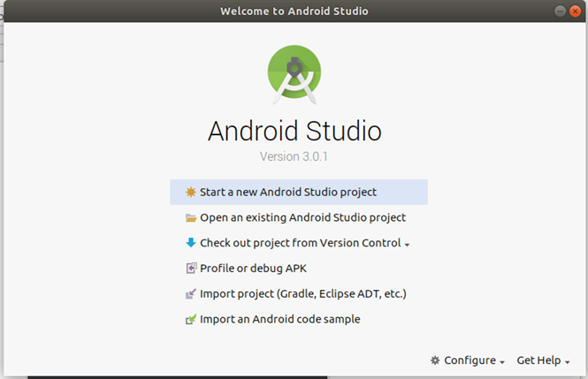Click the orange starburst new project icon
588x379 pixels.
[x=191, y=192]
